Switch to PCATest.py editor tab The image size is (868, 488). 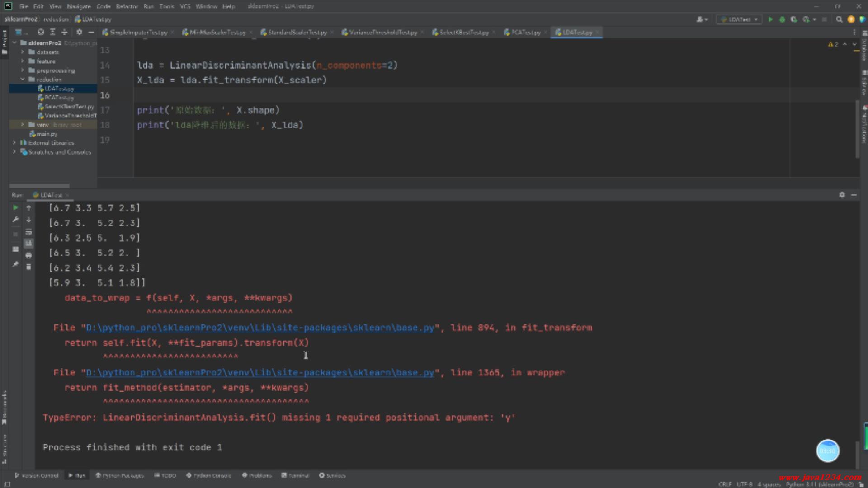click(x=525, y=33)
